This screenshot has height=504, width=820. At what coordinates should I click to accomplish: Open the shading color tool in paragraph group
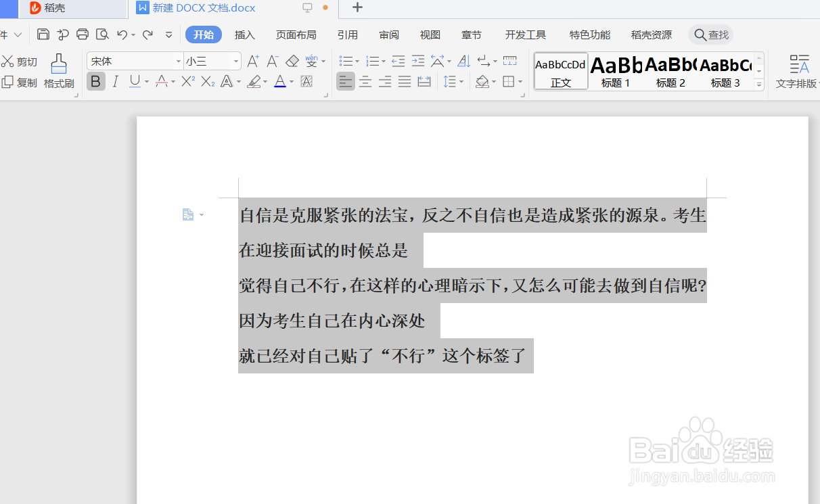click(484, 81)
